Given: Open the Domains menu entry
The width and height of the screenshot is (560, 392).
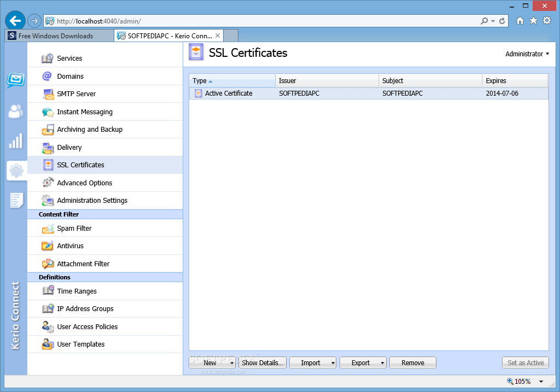Looking at the screenshot, I should click(105, 76).
